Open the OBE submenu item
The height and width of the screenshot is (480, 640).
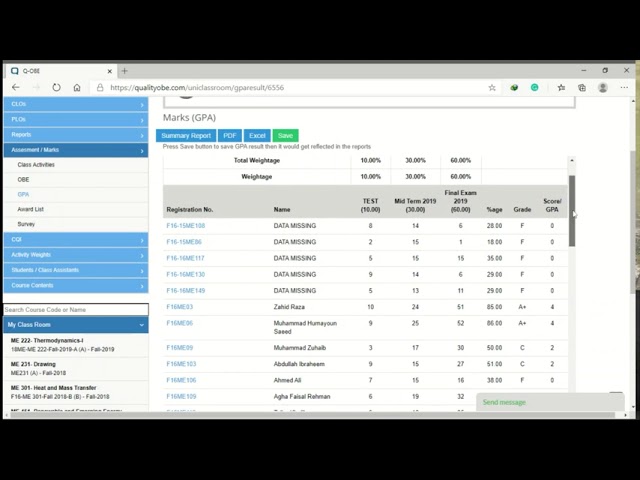pos(23,180)
